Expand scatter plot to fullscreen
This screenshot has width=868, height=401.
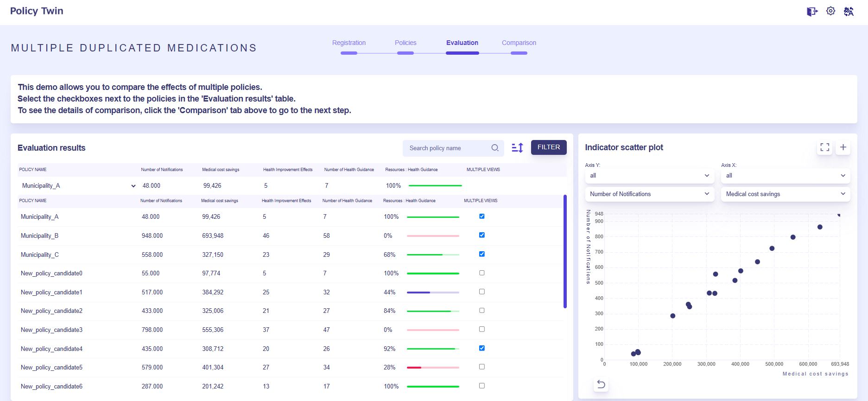click(824, 147)
